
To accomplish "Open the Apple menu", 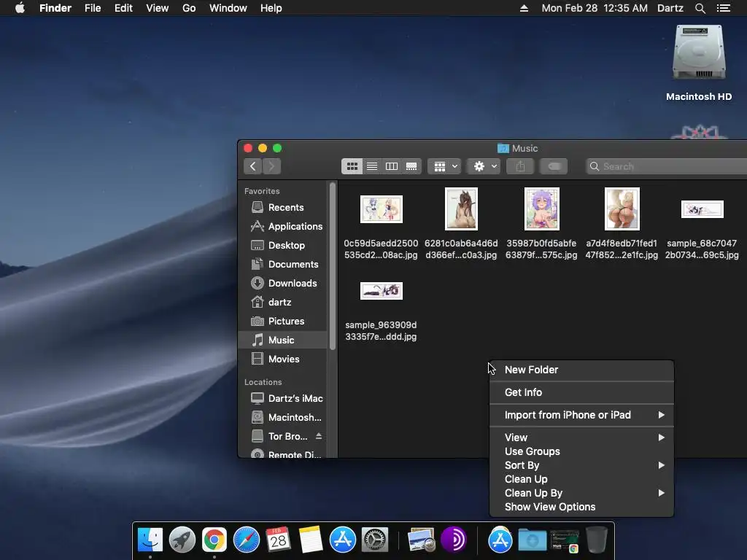I will [x=20, y=8].
